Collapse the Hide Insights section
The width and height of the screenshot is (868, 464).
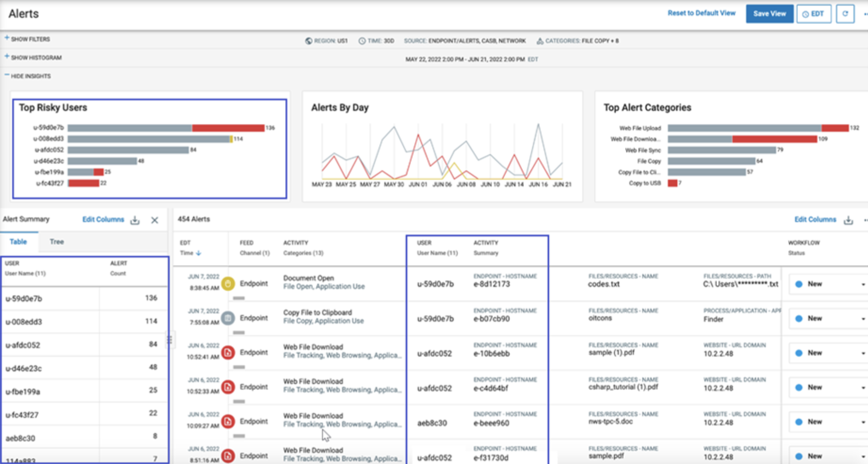(28, 76)
